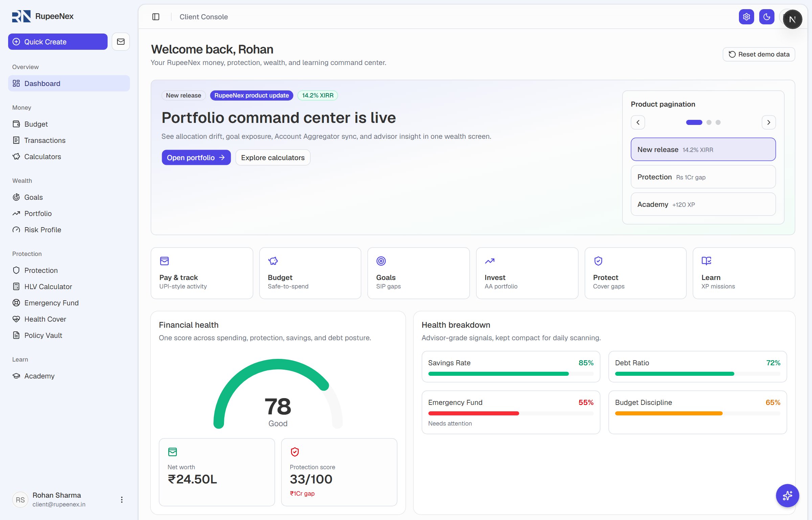Open Health Cover in the sidebar
The image size is (812, 520).
[69, 319]
